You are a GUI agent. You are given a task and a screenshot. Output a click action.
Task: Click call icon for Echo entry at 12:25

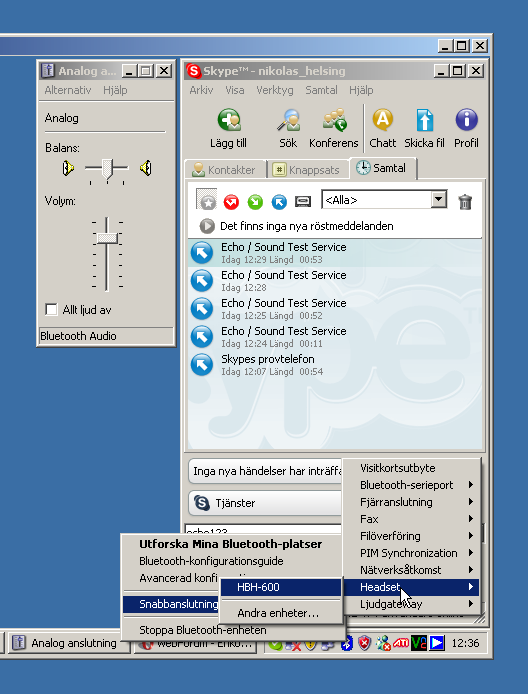[x=202, y=308]
